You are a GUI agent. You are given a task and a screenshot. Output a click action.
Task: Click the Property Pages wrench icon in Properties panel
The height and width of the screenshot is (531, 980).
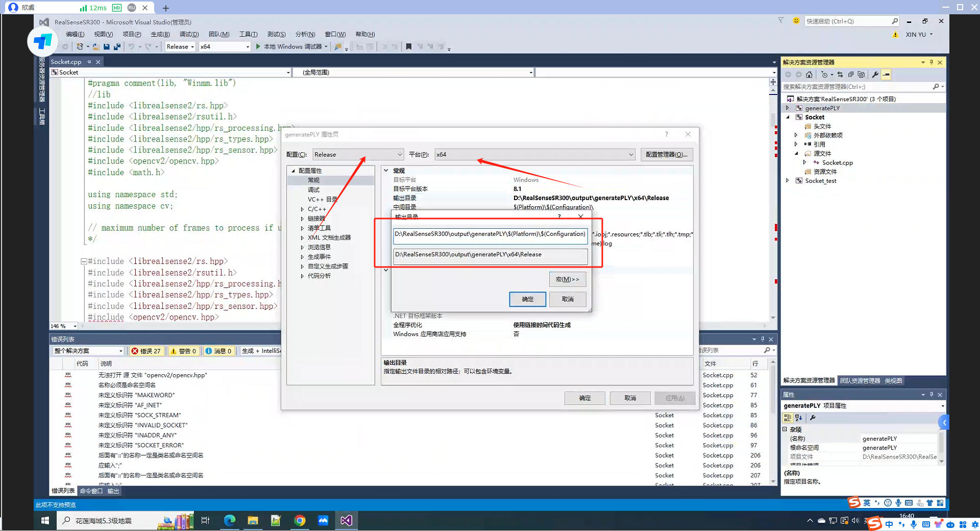click(813, 418)
